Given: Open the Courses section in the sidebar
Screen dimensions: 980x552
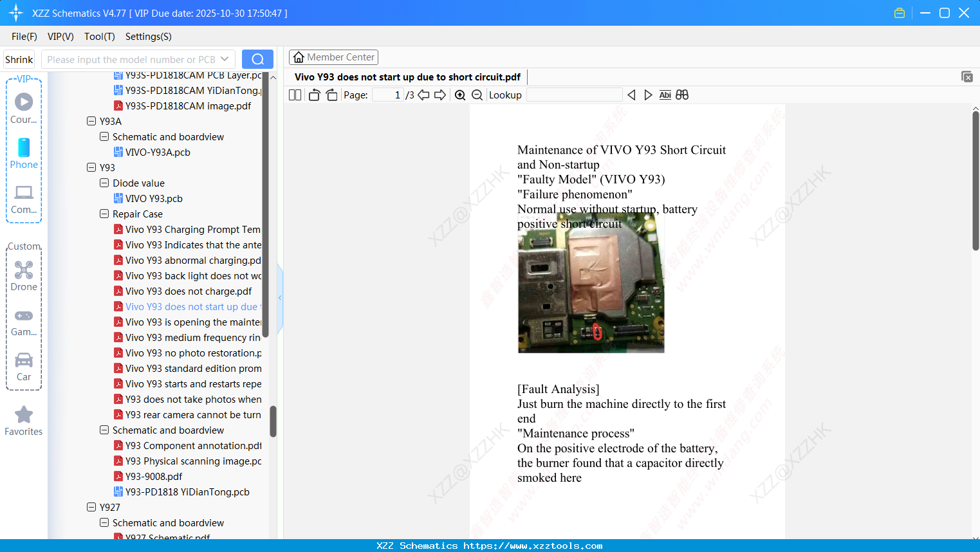Looking at the screenshot, I should (x=24, y=108).
